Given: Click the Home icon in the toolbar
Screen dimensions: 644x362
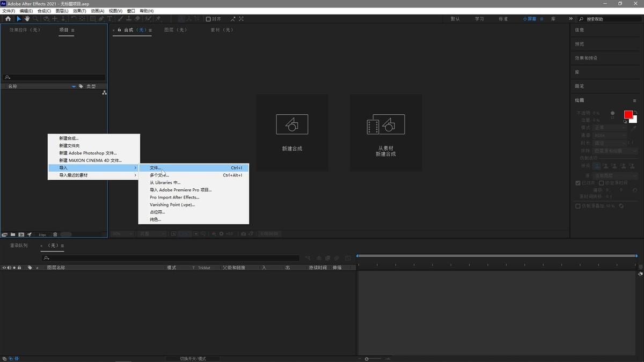Looking at the screenshot, I should point(8,19).
